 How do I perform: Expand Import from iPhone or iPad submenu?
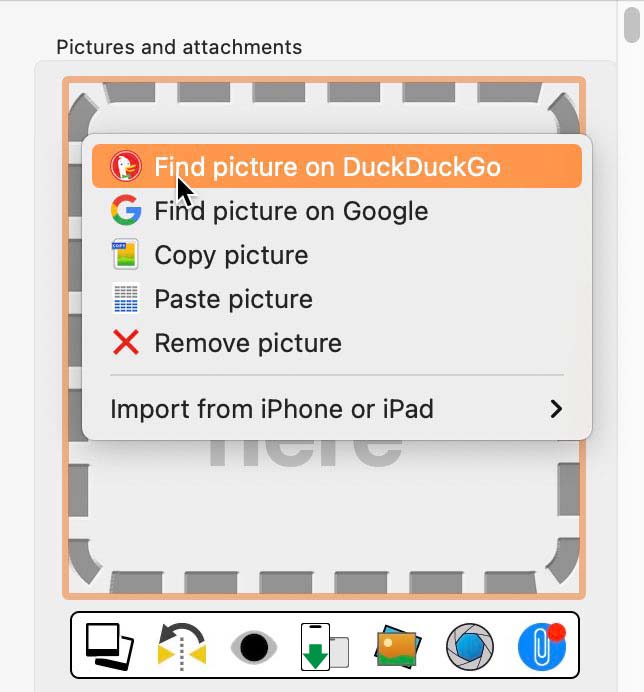click(x=337, y=409)
